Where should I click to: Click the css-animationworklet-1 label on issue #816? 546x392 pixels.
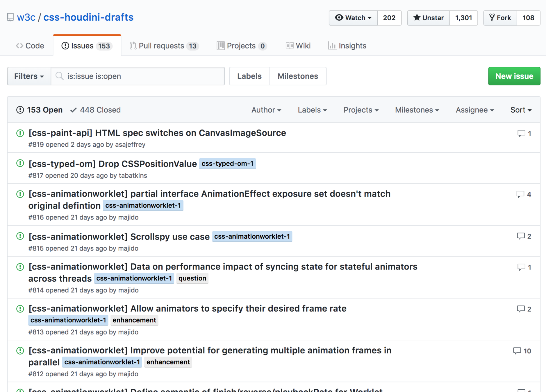(x=143, y=206)
